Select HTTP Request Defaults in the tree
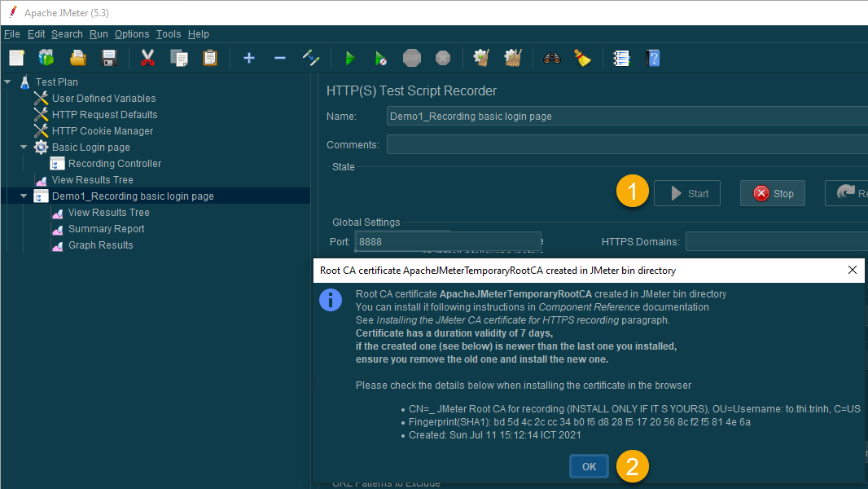The width and height of the screenshot is (868, 489). 104,115
